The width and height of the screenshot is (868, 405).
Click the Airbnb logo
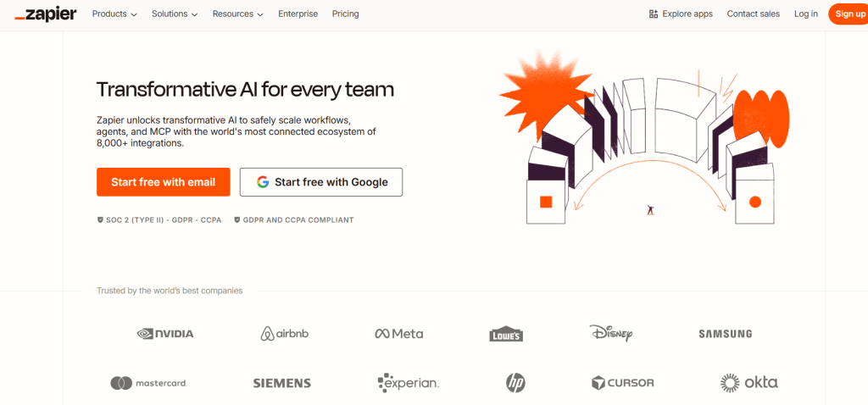(285, 334)
